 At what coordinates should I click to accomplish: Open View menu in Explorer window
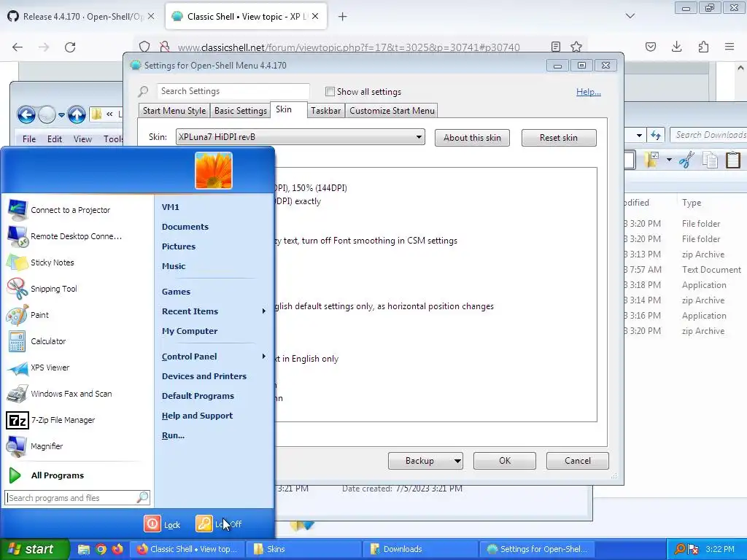point(82,139)
